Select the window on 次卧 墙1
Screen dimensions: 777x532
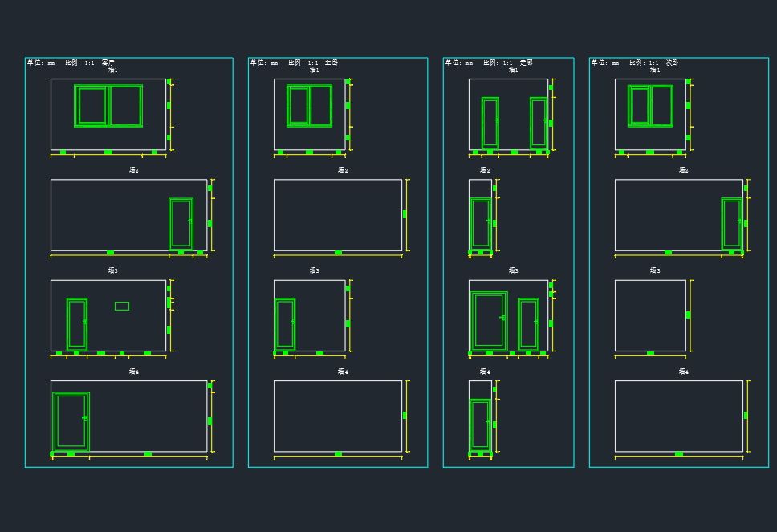(650, 106)
